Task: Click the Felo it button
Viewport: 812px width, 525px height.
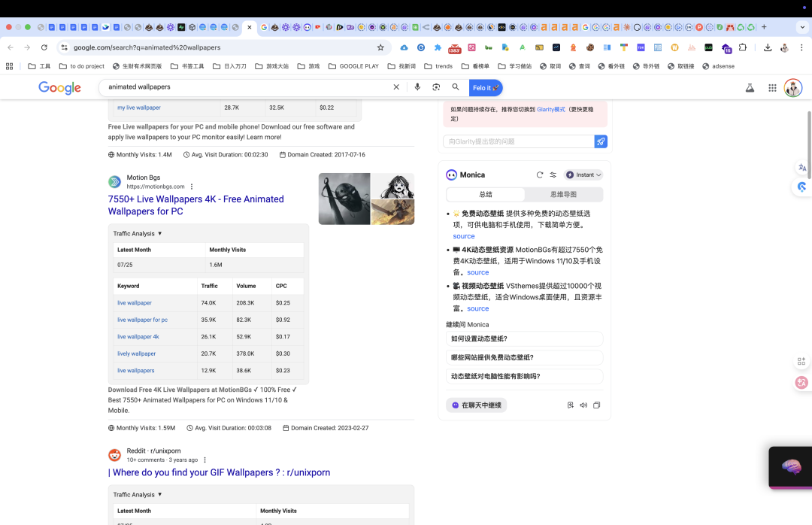Action: [485, 87]
